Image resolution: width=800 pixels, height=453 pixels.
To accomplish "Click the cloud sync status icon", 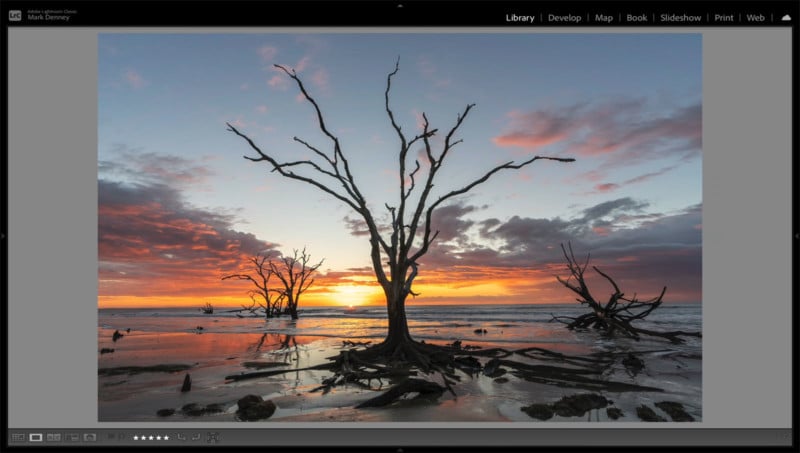I will click(786, 17).
